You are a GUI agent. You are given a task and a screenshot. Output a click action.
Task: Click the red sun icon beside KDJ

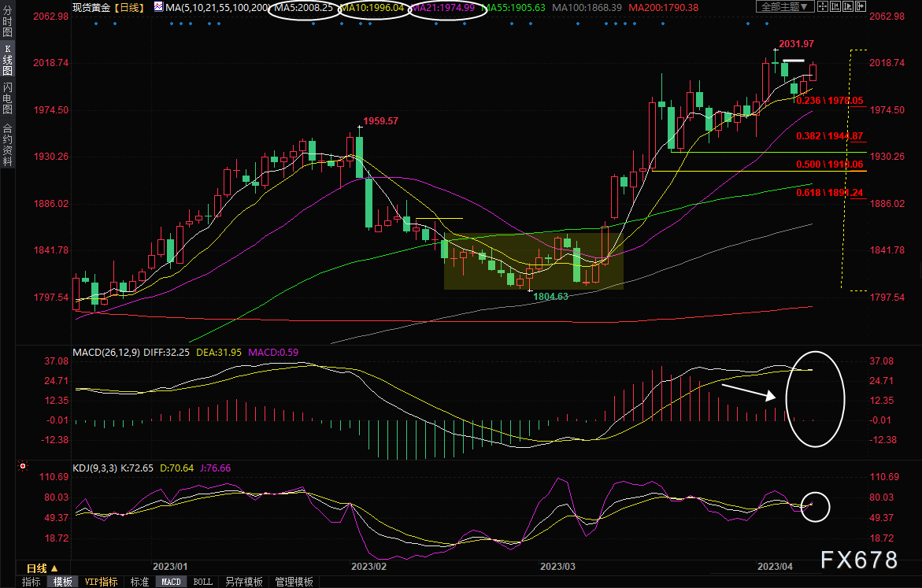[22, 467]
